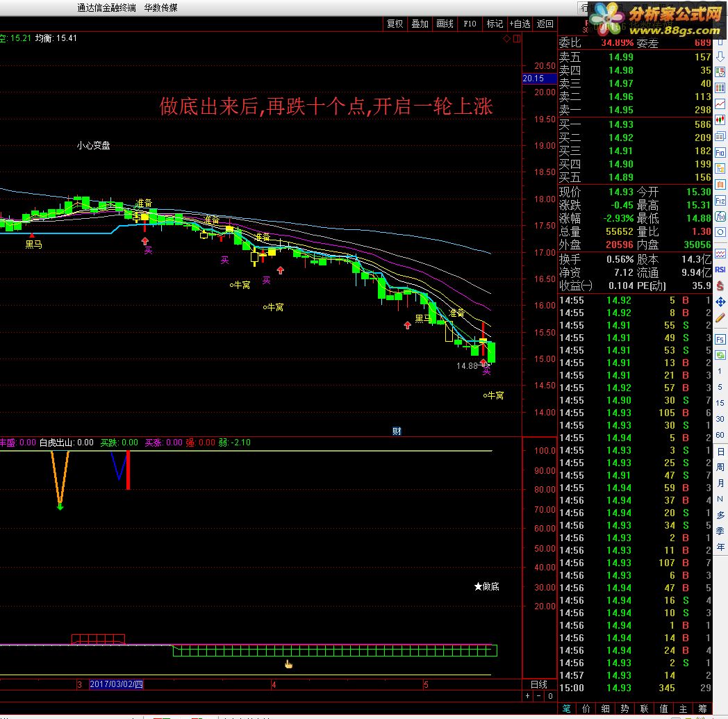Switch to 1-minute period
The height and width of the screenshot is (719, 728).
(x=720, y=371)
